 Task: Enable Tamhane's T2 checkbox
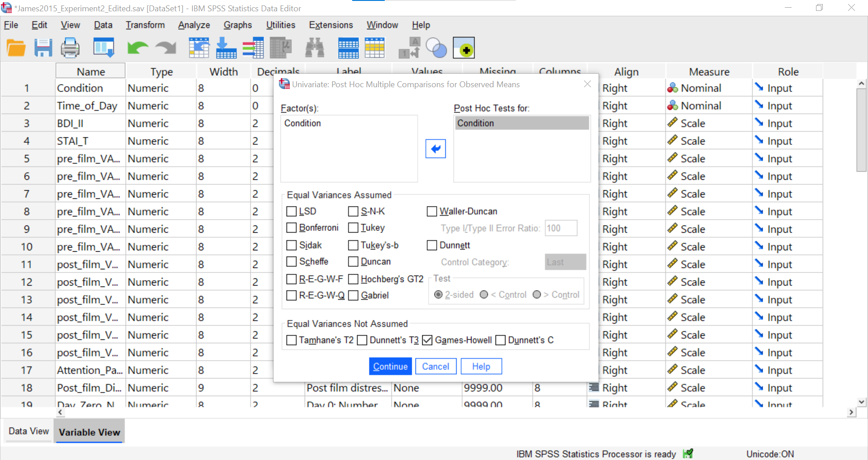[292, 340]
